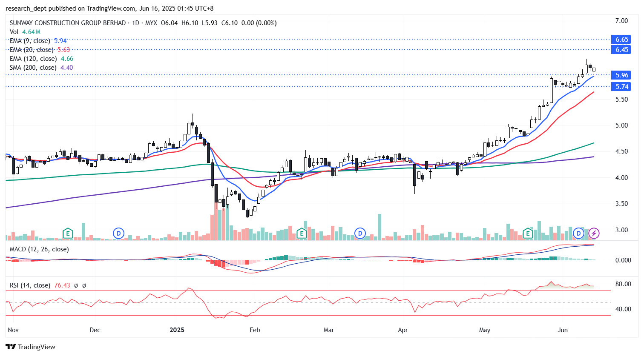This screenshot has height=356, width=644.
Task: Click the open price O6.04 in legend
Action: coord(169,23)
